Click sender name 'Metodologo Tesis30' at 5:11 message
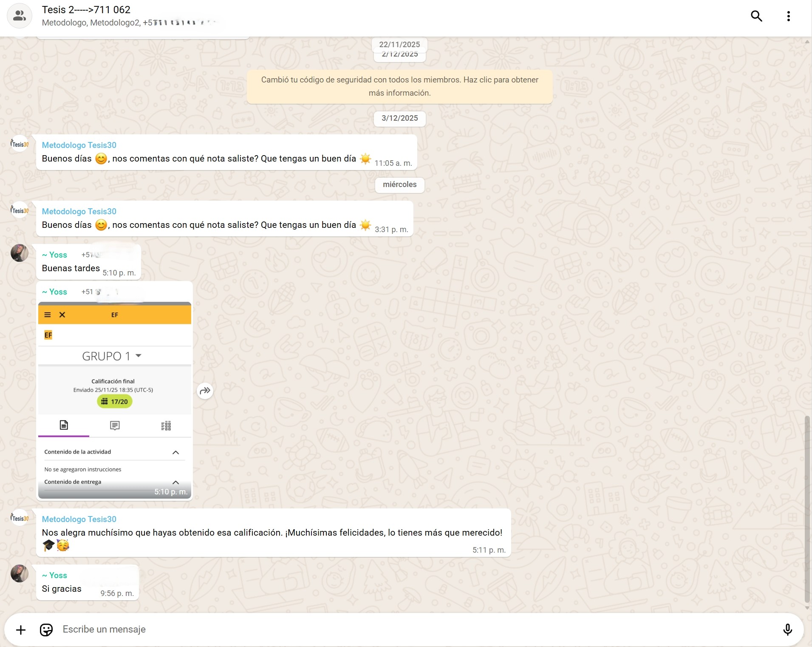This screenshot has width=812, height=647. (79, 519)
